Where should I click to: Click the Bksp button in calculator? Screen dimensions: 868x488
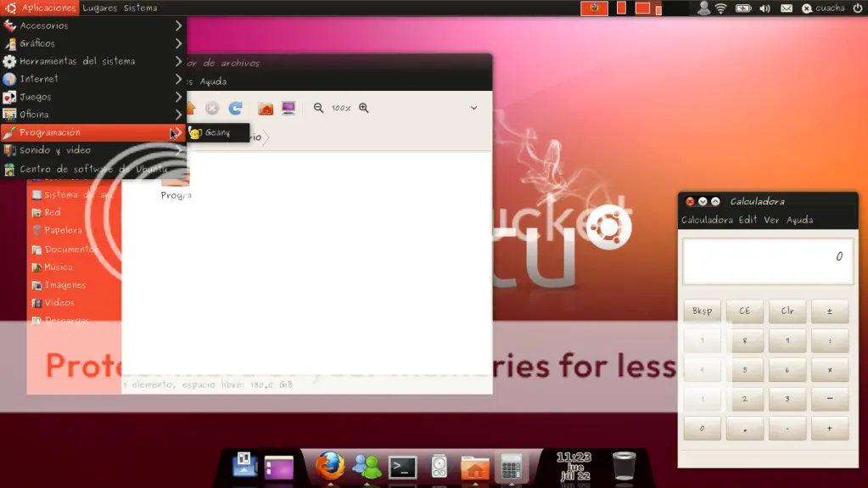point(702,311)
